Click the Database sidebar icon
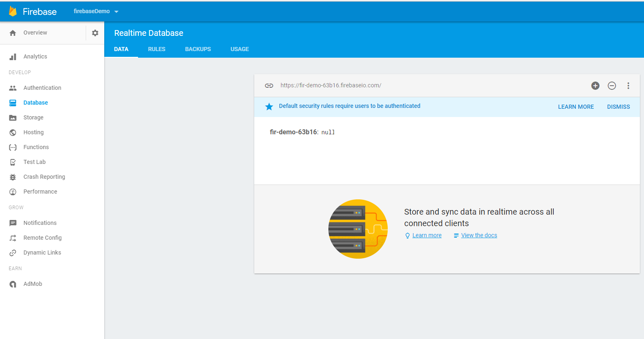 tap(13, 103)
